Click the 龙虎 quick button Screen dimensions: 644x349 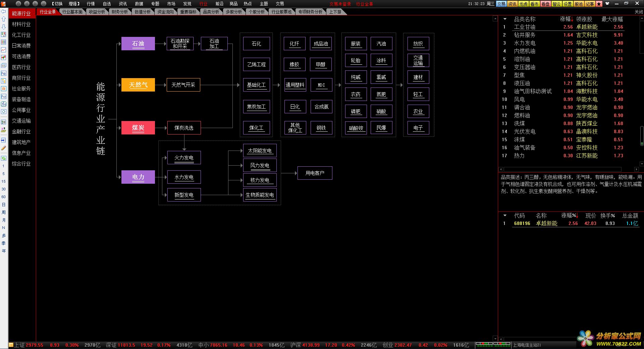coord(523,4)
